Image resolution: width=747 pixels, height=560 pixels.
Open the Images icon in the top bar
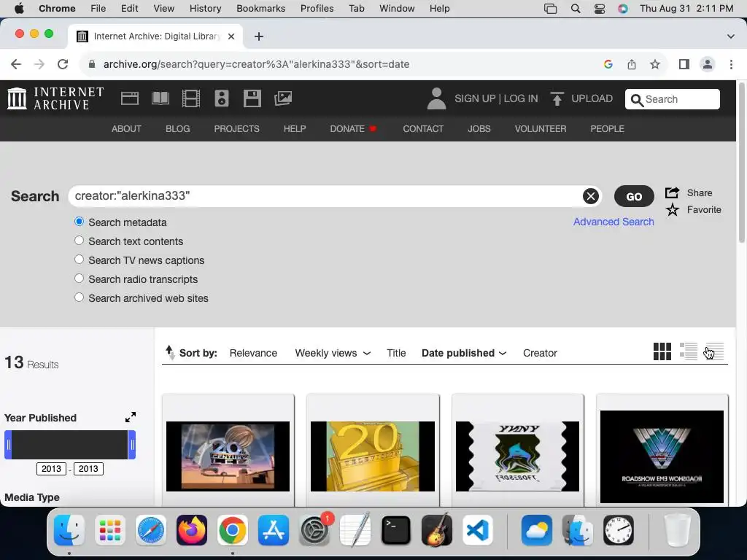[283, 98]
